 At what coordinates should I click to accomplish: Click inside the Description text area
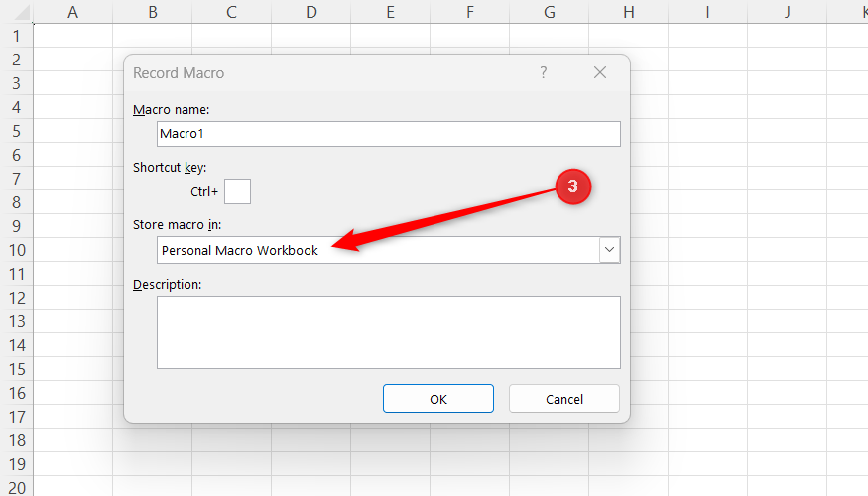pos(389,332)
